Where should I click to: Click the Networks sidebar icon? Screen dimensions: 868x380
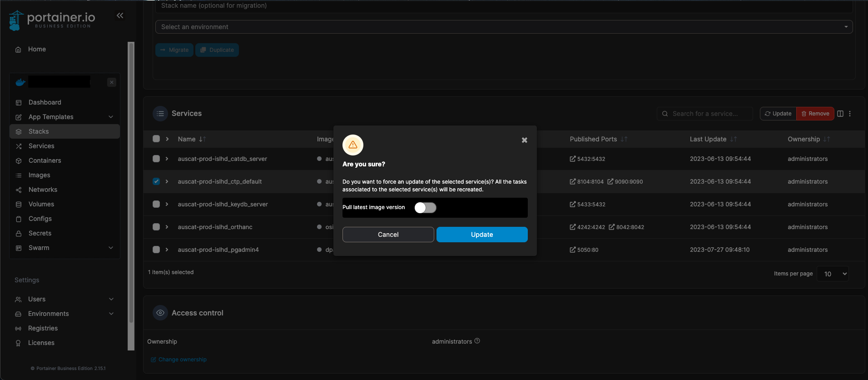pos(19,190)
